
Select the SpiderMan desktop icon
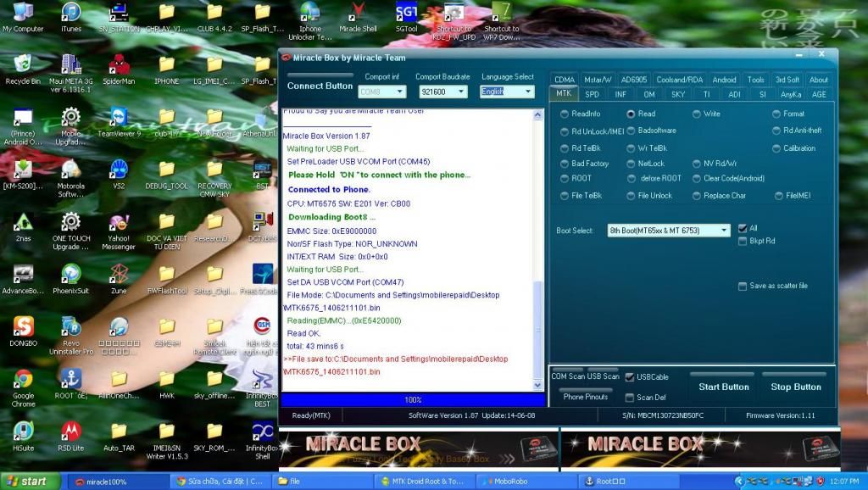coord(119,70)
